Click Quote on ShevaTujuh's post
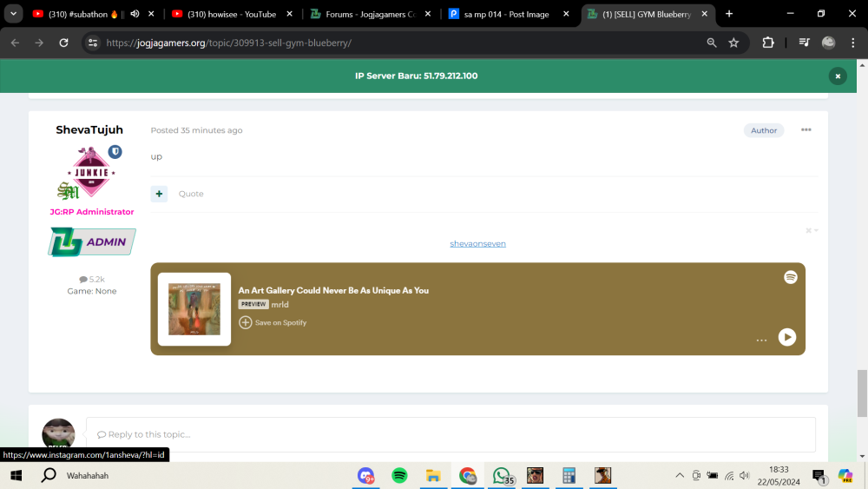This screenshot has width=868, height=489. coord(191,194)
